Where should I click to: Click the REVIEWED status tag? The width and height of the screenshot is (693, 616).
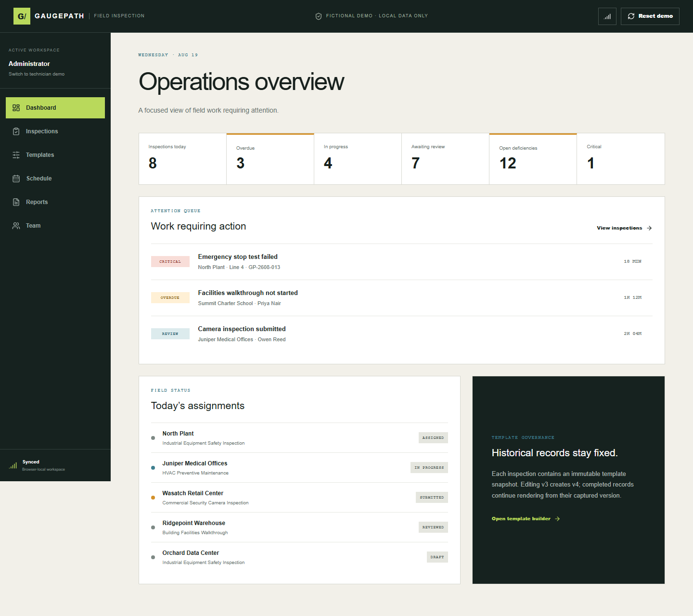click(x=433, y=527)
